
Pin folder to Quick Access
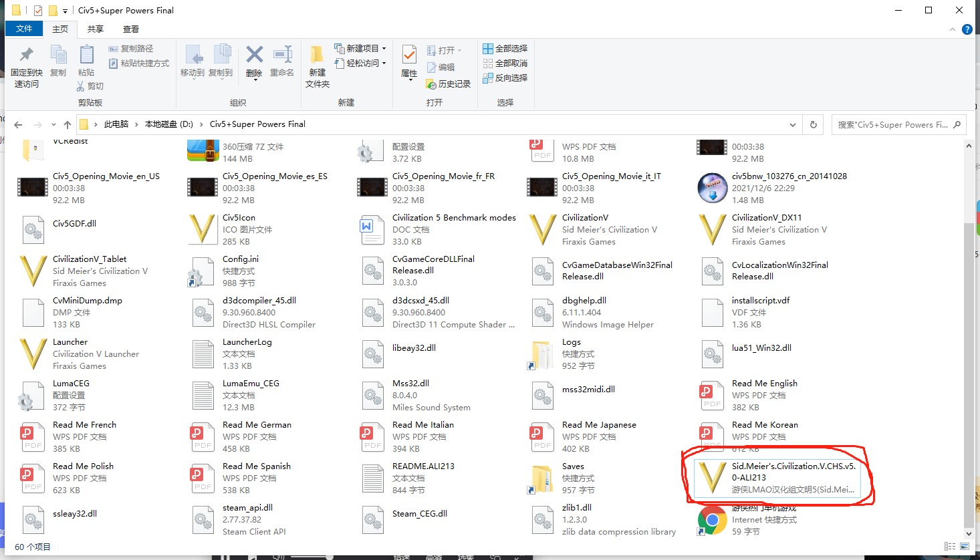click(x=27, y=67)
